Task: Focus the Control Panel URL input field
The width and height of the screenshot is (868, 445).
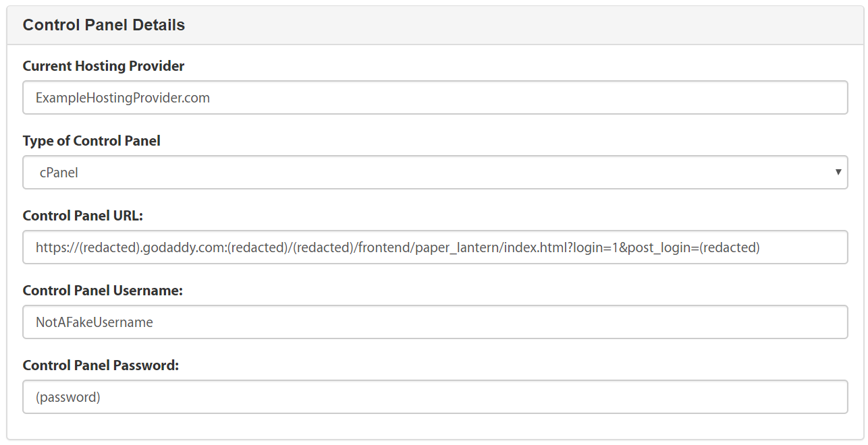Action: (x=435, y=247)
